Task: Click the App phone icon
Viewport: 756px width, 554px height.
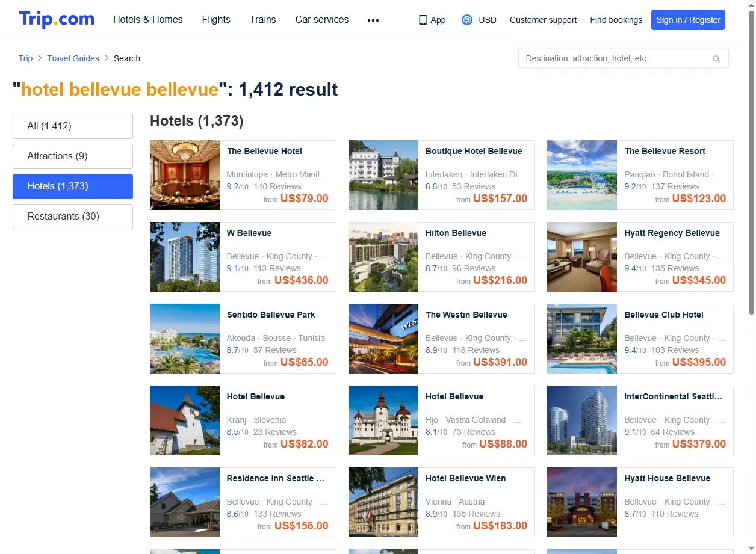Action: click(x=423, y=20)
